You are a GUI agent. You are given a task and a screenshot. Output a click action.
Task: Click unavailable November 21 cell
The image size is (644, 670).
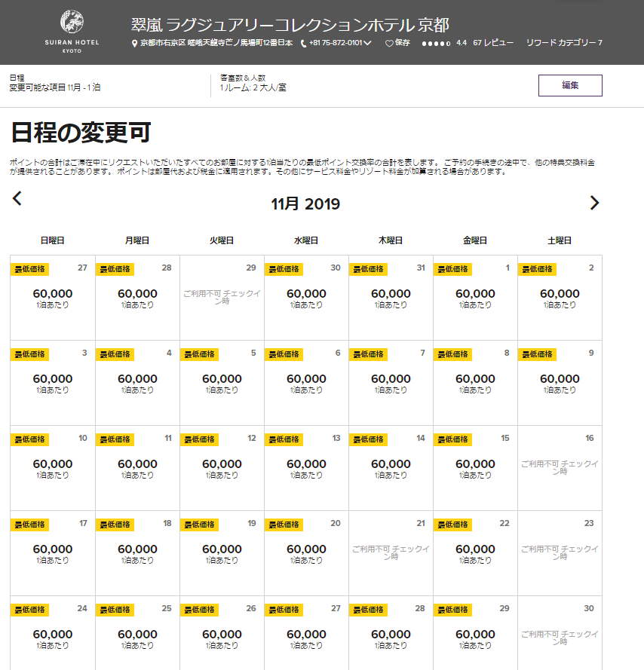391,553
